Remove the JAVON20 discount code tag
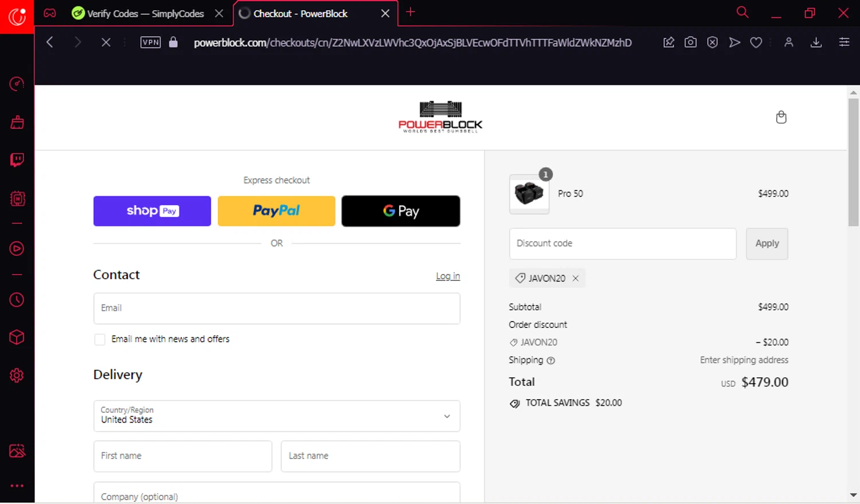Viewport: 860px width, 504px height. point(576,278)
